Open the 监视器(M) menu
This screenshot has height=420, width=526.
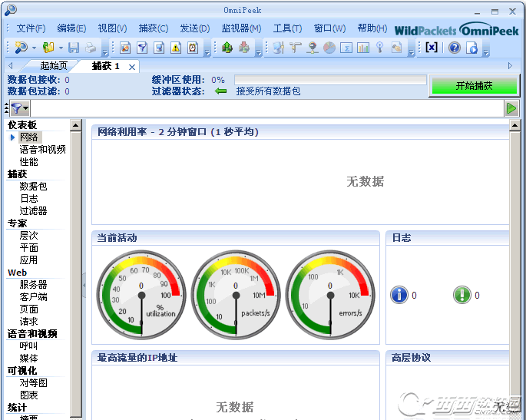241,28
